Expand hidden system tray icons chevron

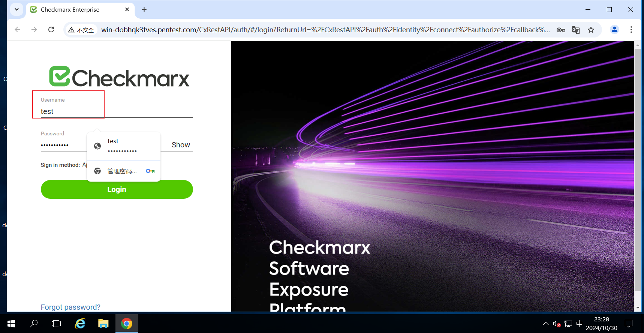[546, 323]
